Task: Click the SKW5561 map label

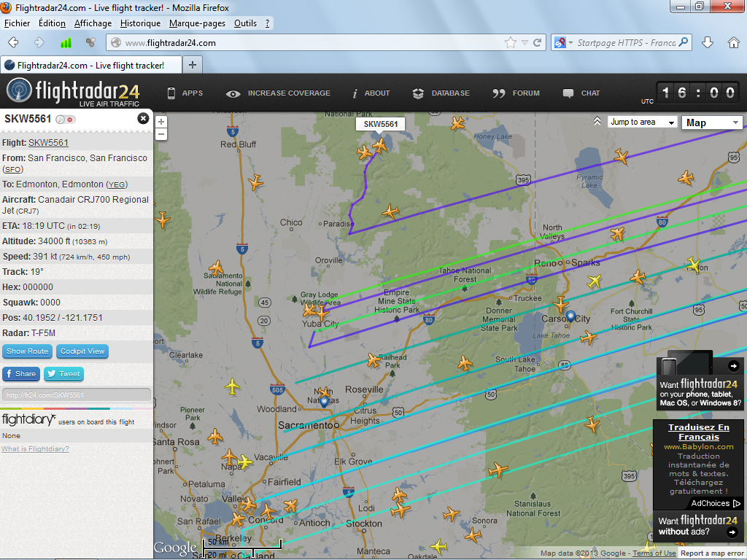Action: point(381,124)
